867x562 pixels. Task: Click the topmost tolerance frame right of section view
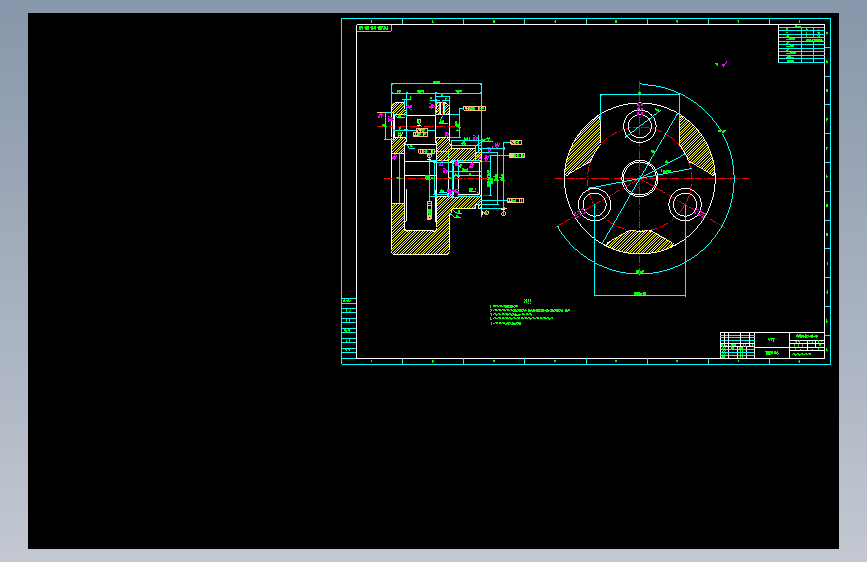point(474,108)
